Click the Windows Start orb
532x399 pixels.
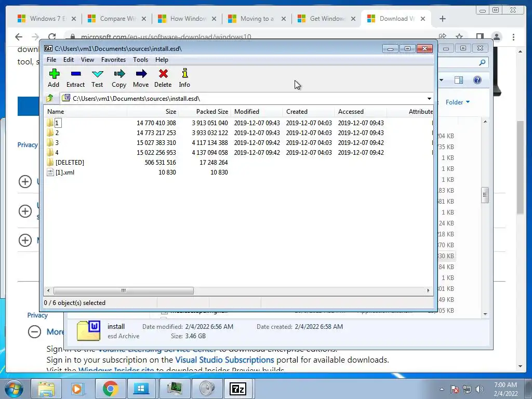click(14, 389)
